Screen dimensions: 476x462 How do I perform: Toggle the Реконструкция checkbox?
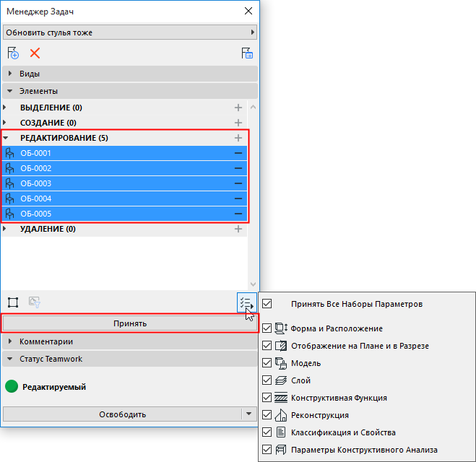[x=267, y=414]
